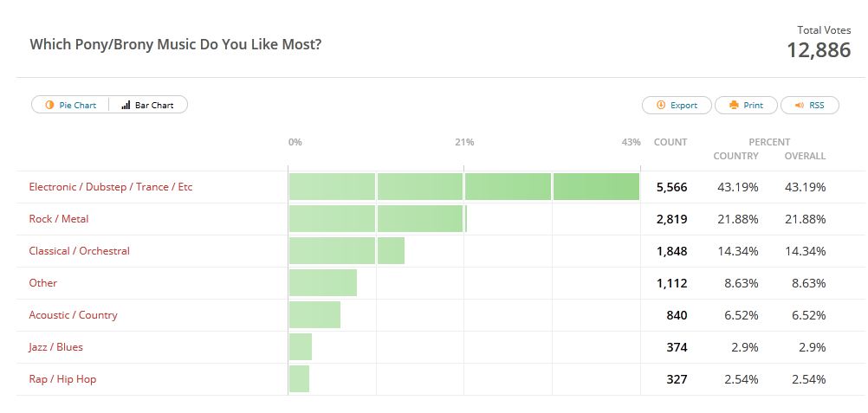
Task: Open the RSS feed button
Action: 809,106
